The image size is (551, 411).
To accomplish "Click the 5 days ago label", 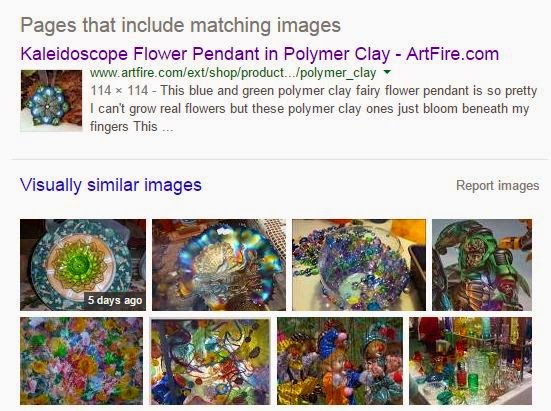I will pos(115,300).
